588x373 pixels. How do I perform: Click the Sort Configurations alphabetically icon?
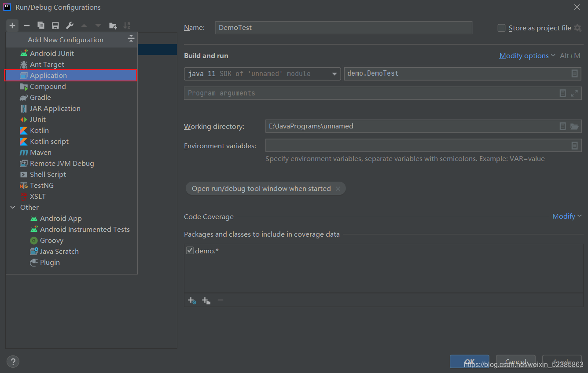click(127, 26)
